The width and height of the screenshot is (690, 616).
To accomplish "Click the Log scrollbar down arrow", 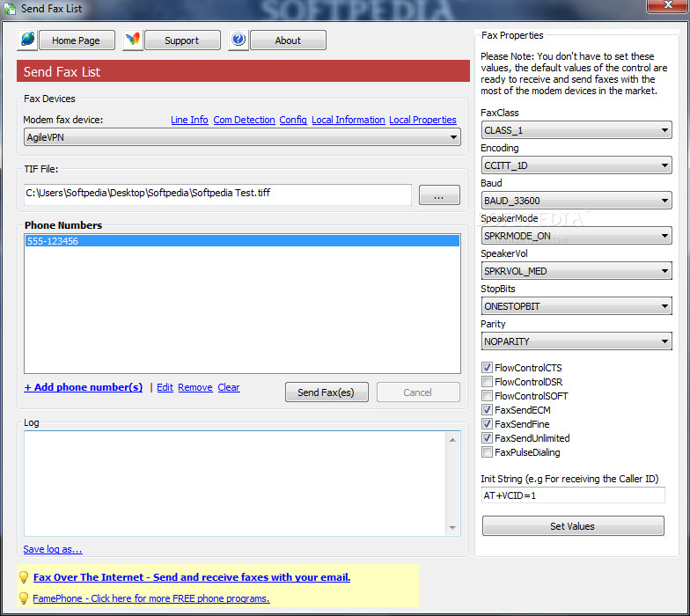I will click(x=452, y=528).
